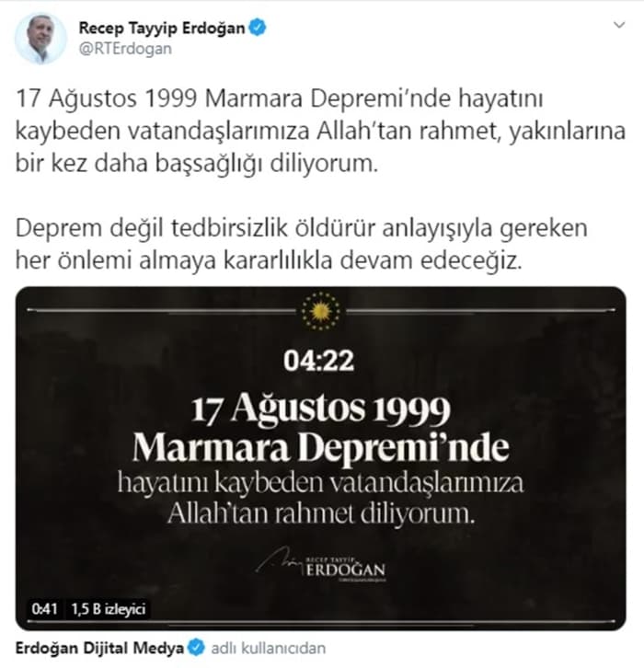Click the 'hayatını kaybeden vatandaşlarımıza' line in the video
Screen dimensions: 644x668
[321, 483]
